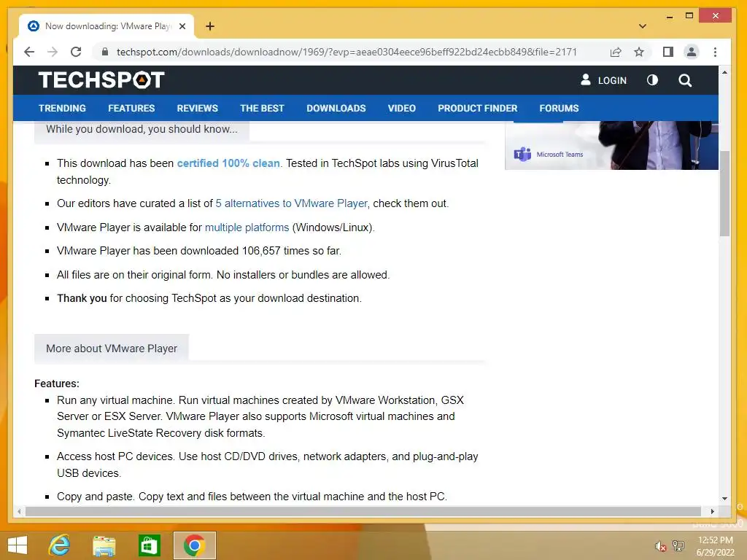Image resolution: width=747 pixels, height=560 pixels.
Task: Select the Now downloading VMware Player tab
Action: click(x=107, y=26)
